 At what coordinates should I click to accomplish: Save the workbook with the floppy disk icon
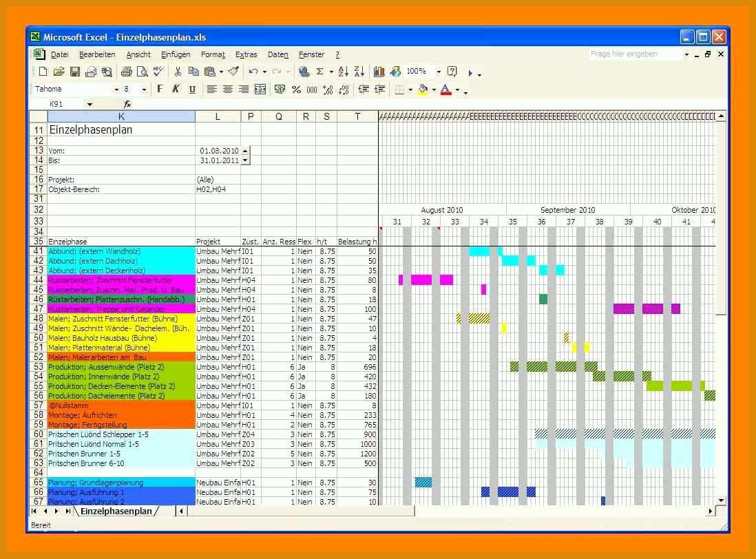(75, 72)
